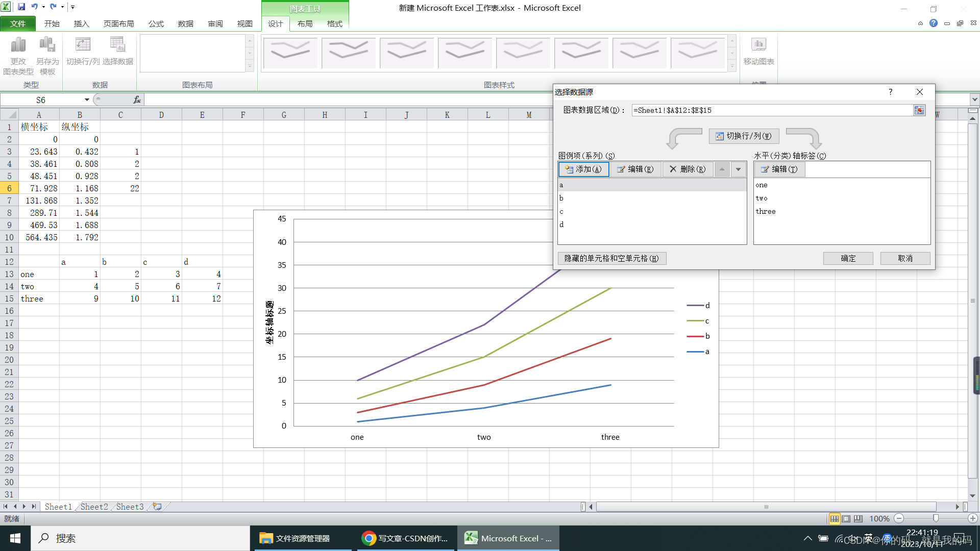Click the zoom slider handle in status bar
Image resolution: width=980 pixels, height=551 pixels.
pos(935,518)
